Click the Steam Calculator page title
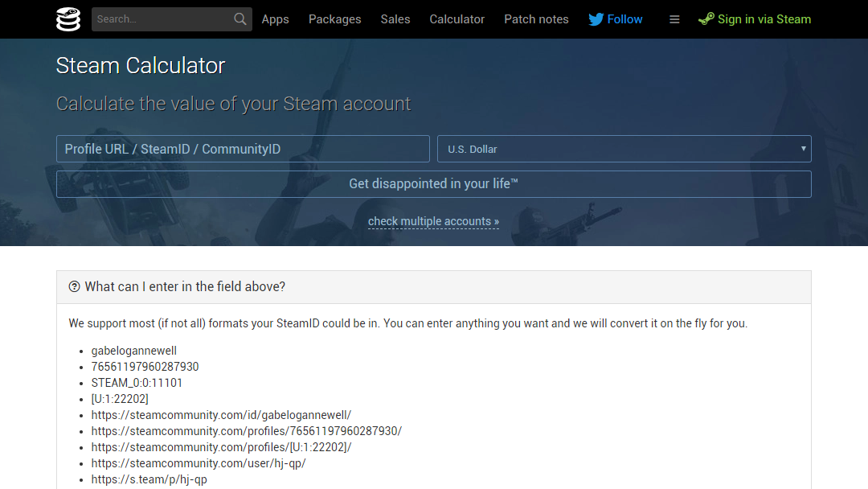This screenshot has width=868, height=489. [141, 66]
